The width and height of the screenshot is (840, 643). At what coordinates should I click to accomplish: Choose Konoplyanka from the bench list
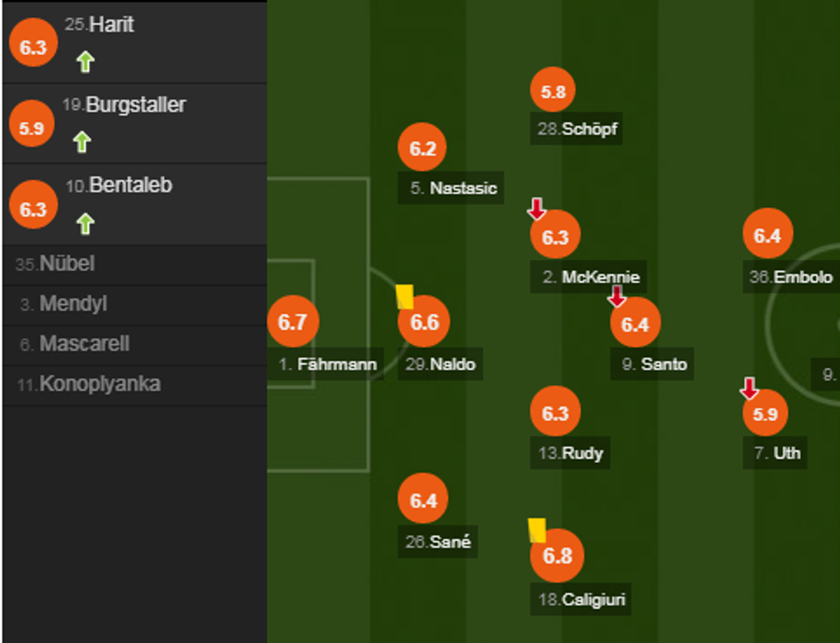click(99, 384)
